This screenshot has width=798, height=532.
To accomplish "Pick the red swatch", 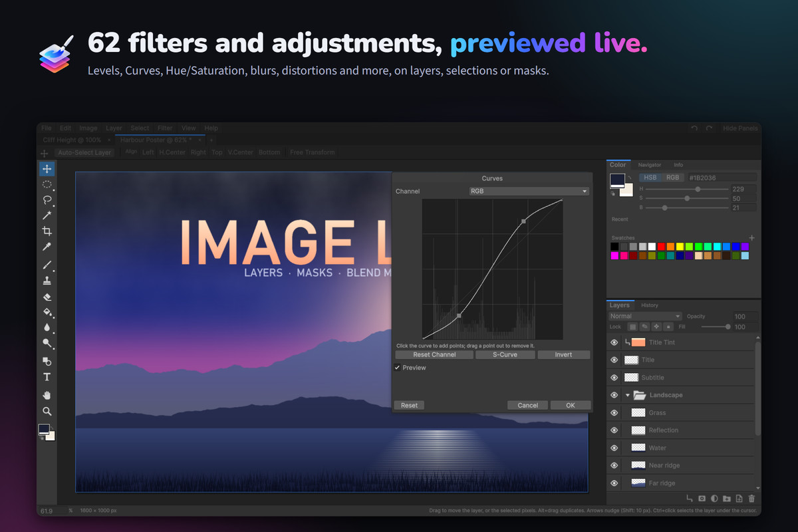I will click(661, 247).
